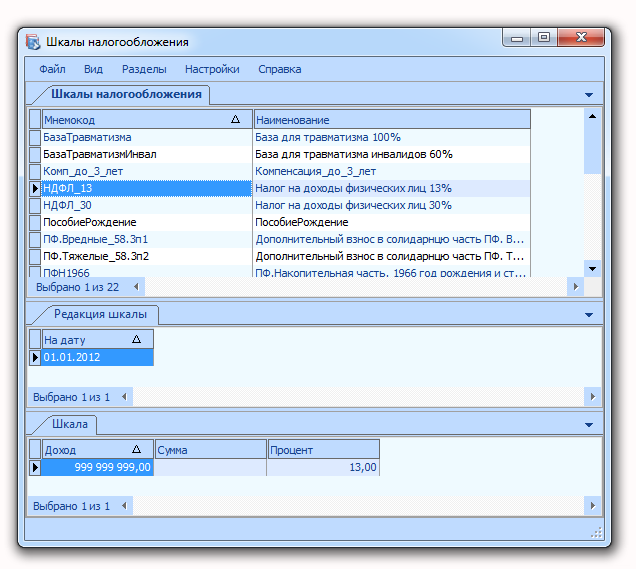This screenshot has width=636, height=569.
Task: Select the НДФЛ_30 mnemonic cell
Action: pos(147,206)
